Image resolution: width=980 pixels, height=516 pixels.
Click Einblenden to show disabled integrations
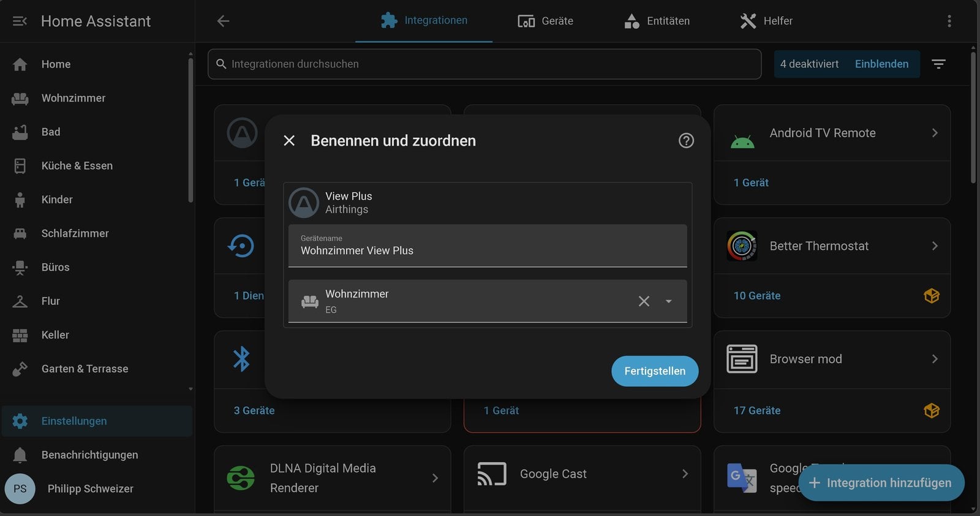coord(881,64)
